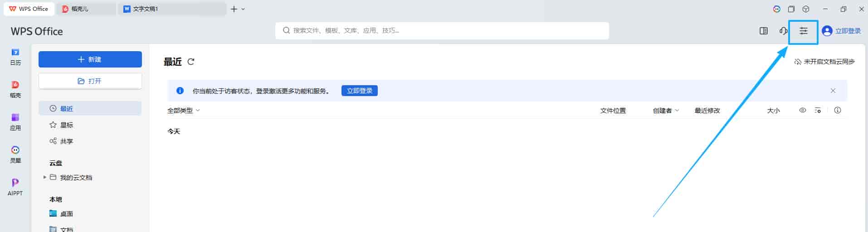Click the 文件位置 column header
Screen dimensions: 868x232
[613, 111]
